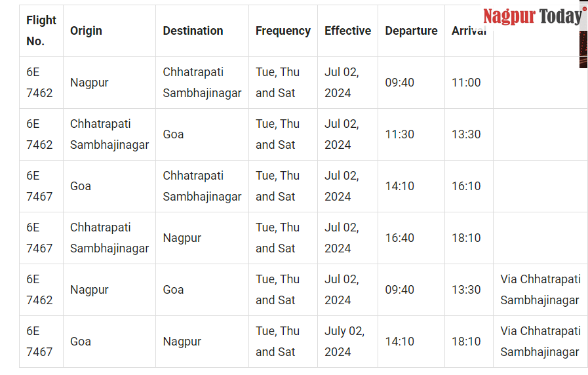Select the Flight No. column header
This screenshot has width=588, height=375.
coord(41,31)
